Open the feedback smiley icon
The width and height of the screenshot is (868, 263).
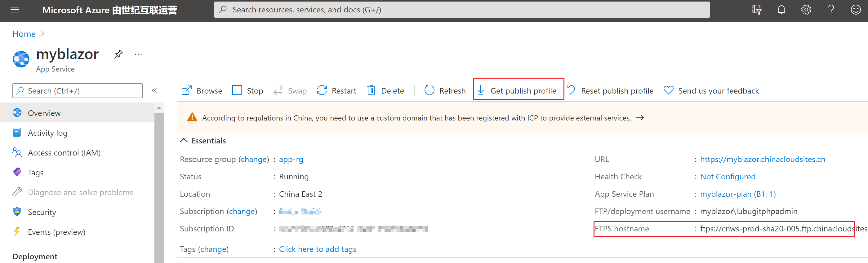856,10
